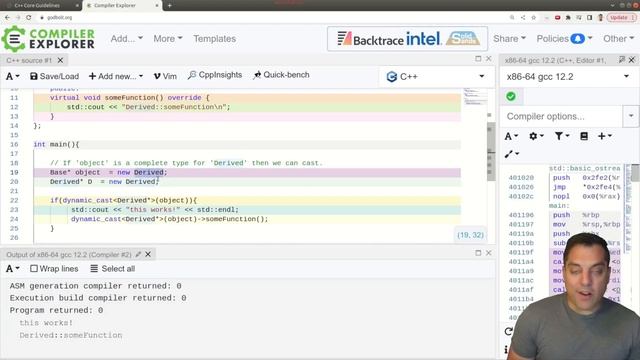The height and width of the screenshot is (360, 640).
Task: Click the 'main:' label in the assembly
Action: pyautogui.click(x=559, y=205)
